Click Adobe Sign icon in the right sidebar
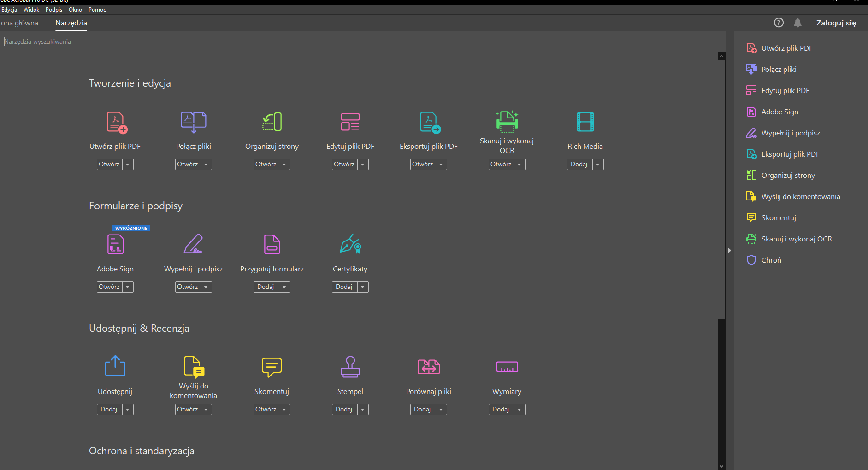Viewport: 868px width, 470px height. point(751,112)
